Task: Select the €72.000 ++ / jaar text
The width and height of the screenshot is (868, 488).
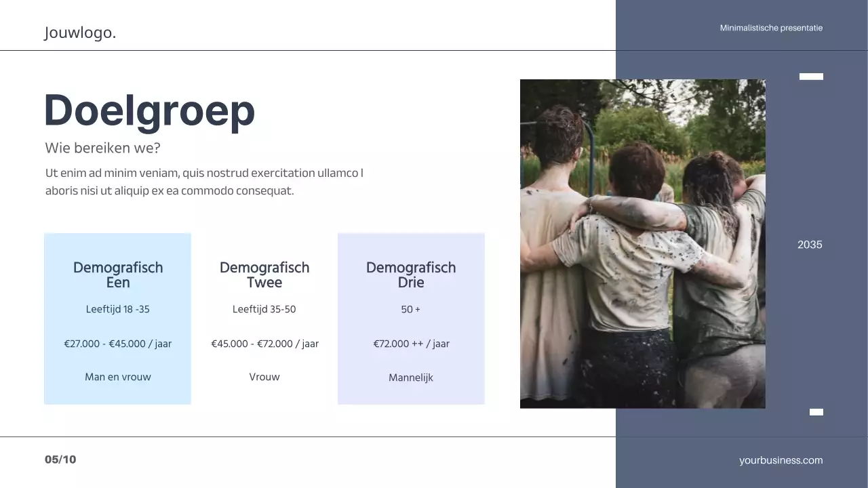Action: pyautogui.click(x=411, y=344)
